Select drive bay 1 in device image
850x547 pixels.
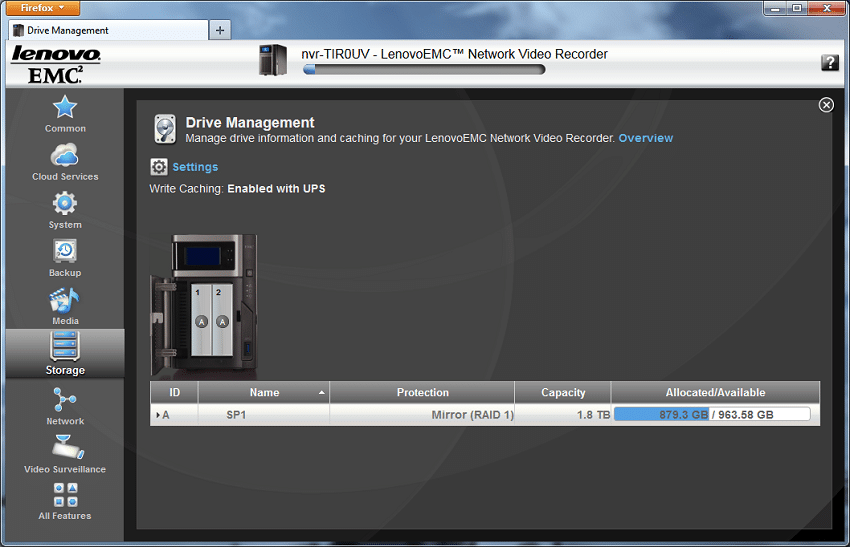201,320
